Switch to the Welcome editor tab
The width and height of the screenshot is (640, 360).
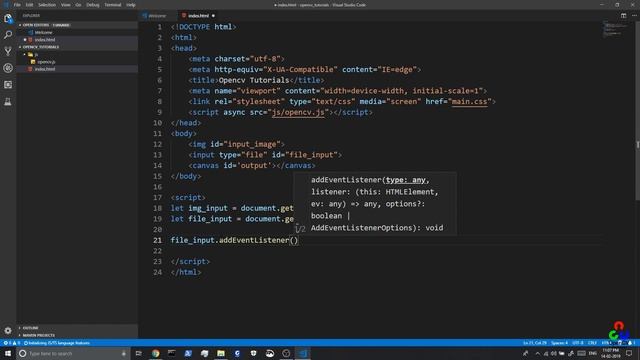[x=157, y=16]
